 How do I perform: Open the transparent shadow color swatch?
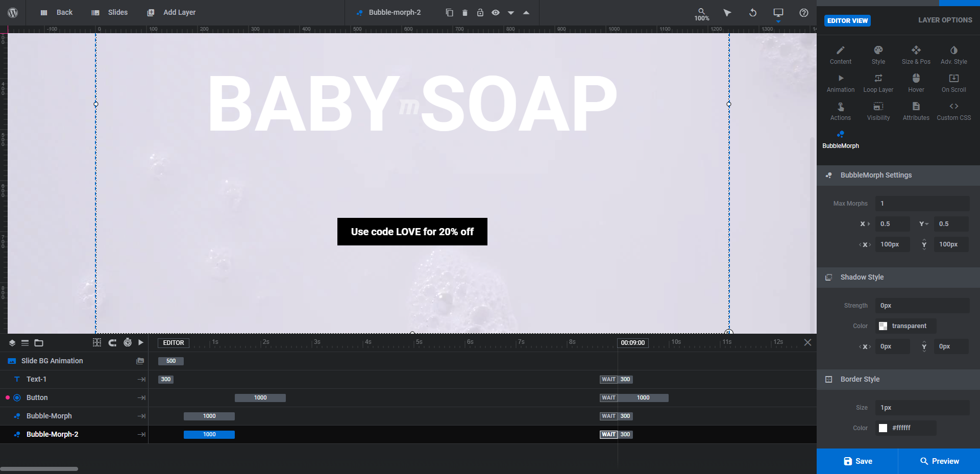(883, 326)
